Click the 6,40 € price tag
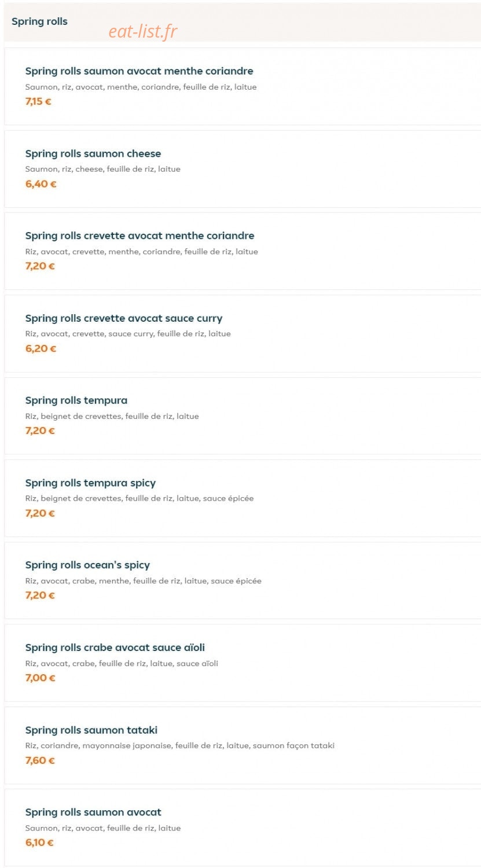This screenshot has width=481, height=868. pyautogui.click(x=41, y=184)
